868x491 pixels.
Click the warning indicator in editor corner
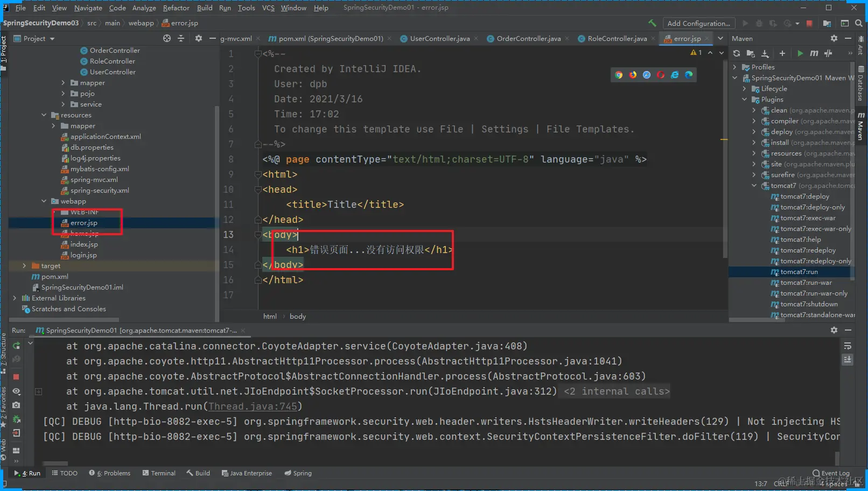tap(696, 53)
